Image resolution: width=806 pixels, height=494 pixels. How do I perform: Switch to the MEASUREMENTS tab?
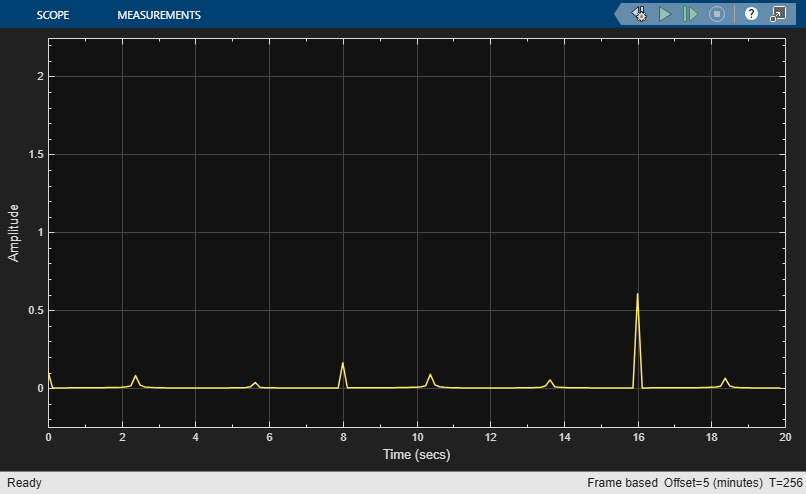point(159,15)
